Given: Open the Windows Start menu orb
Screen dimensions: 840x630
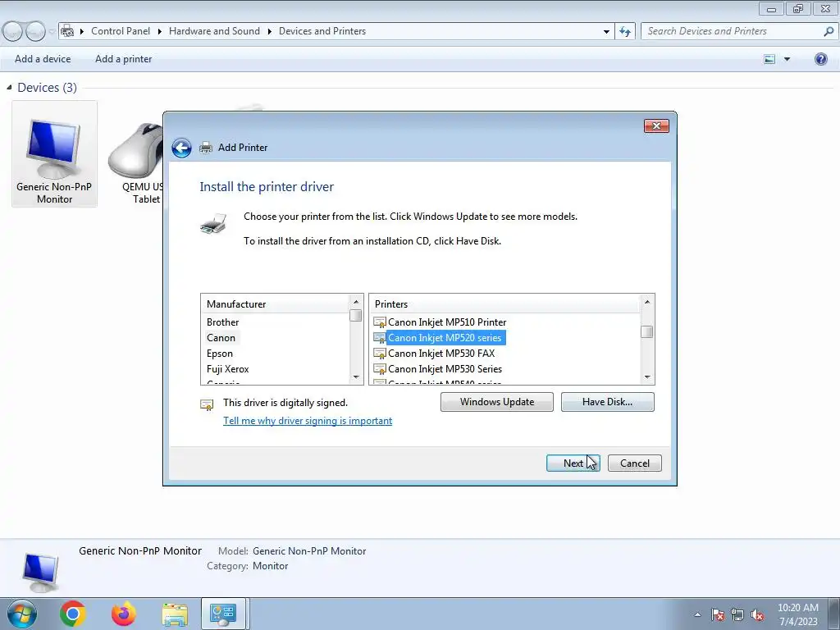Looking at the screenshot, I should [21, 614].
